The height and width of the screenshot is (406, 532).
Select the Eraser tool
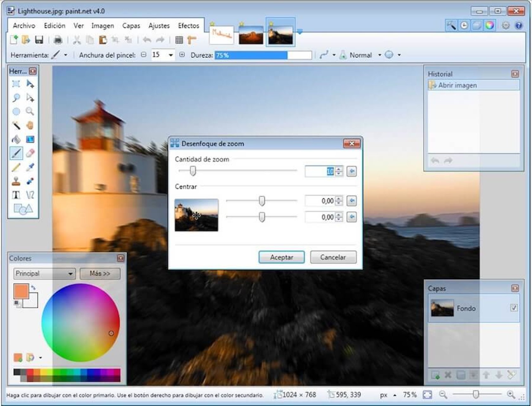[x=30, y=153]
